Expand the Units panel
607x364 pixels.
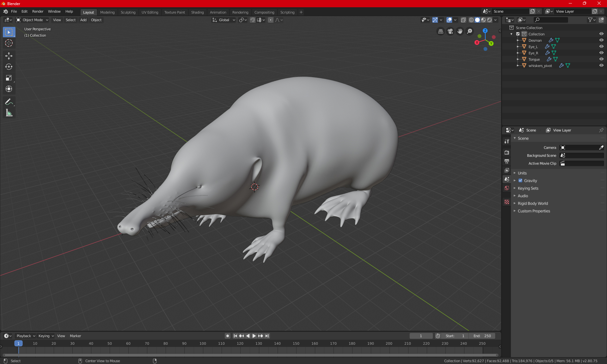tap(522, 173)
